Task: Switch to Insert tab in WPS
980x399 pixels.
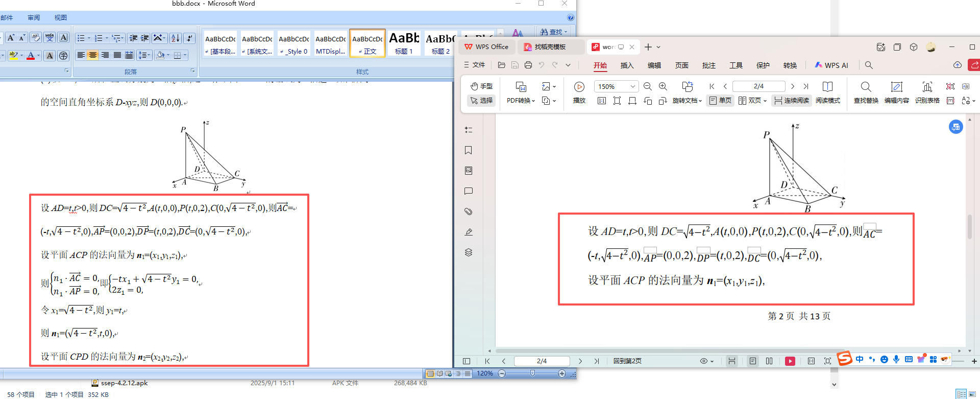Action: pos(627,65)
